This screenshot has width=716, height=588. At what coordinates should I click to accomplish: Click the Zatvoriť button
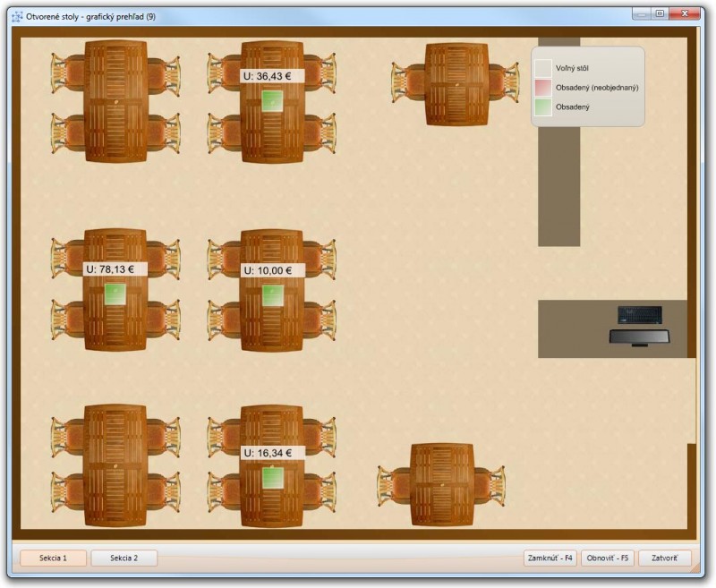[664, 558]
